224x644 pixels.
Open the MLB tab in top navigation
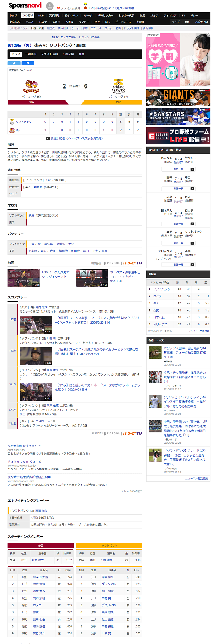pos(41,15)
